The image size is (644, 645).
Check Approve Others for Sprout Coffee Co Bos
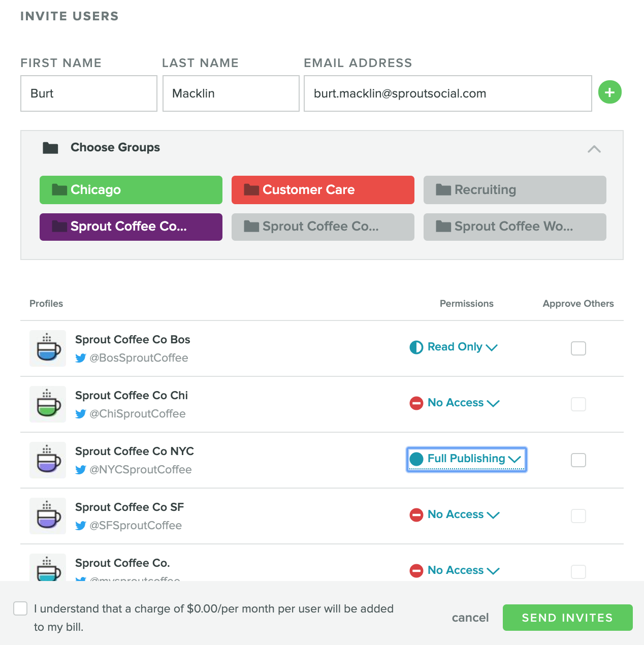tap(578, 348)
